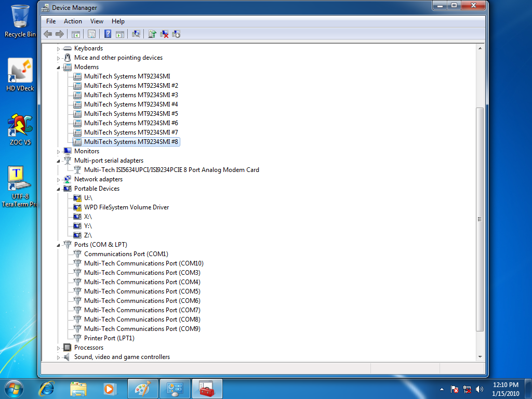The image size is (532, 399).
Task: Collapse the Modems category
Action: click(x=59, y=67)
